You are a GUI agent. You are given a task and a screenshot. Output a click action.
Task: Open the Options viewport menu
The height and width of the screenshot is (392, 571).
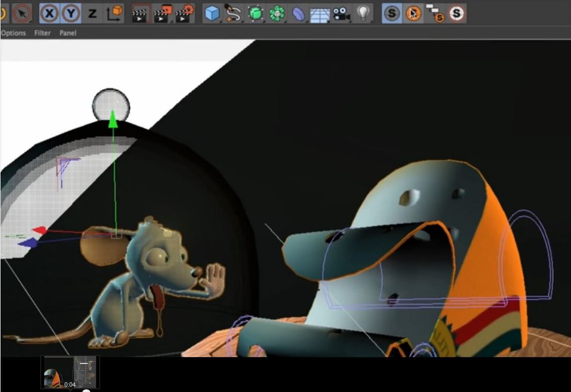pyautogui.click(x=13, y=33)
